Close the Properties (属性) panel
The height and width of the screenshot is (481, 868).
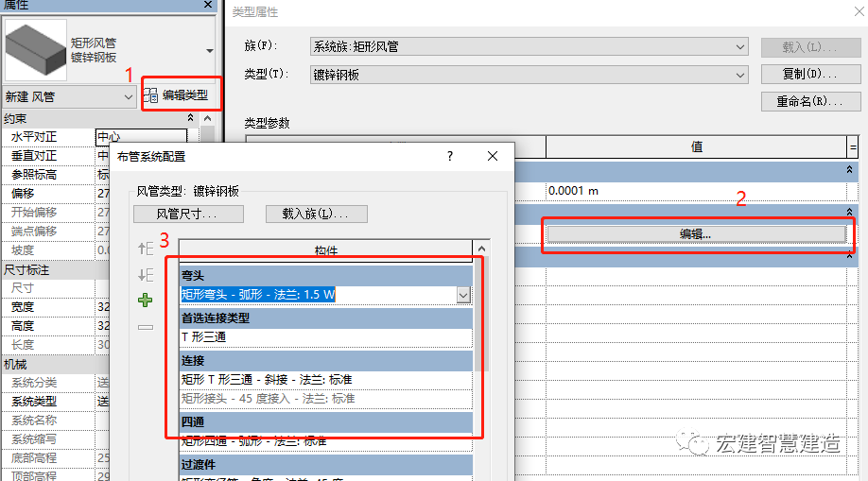tap(208, 5)
